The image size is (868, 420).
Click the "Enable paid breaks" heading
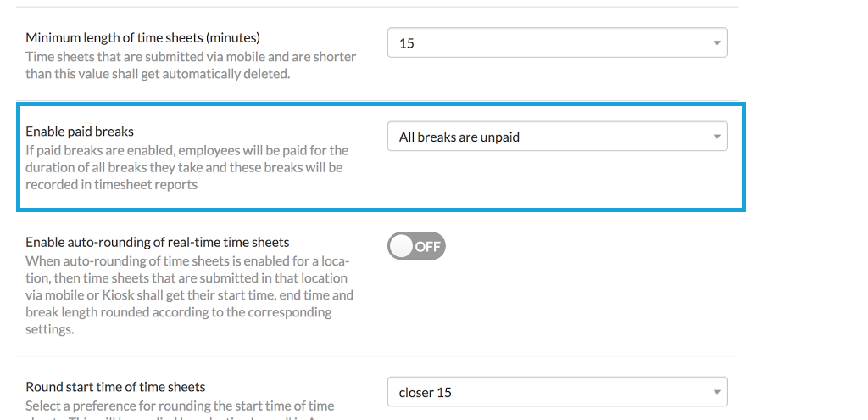(x=80, y=132)
